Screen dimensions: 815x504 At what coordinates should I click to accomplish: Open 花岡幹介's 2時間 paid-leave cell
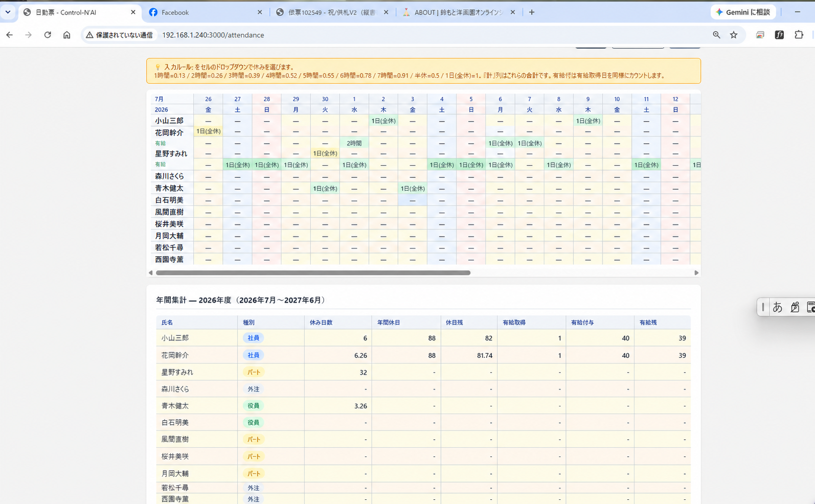point(354,143)
